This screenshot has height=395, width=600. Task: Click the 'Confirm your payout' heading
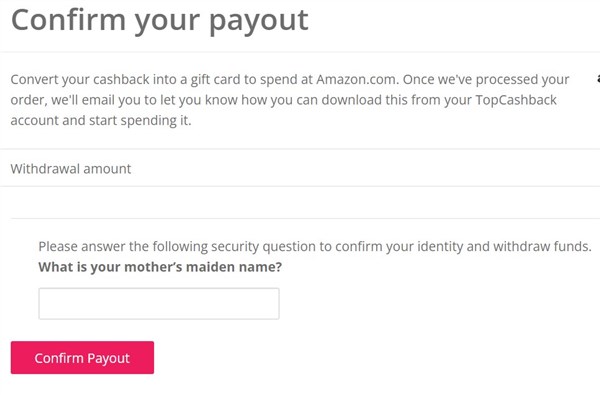[160, 20]
